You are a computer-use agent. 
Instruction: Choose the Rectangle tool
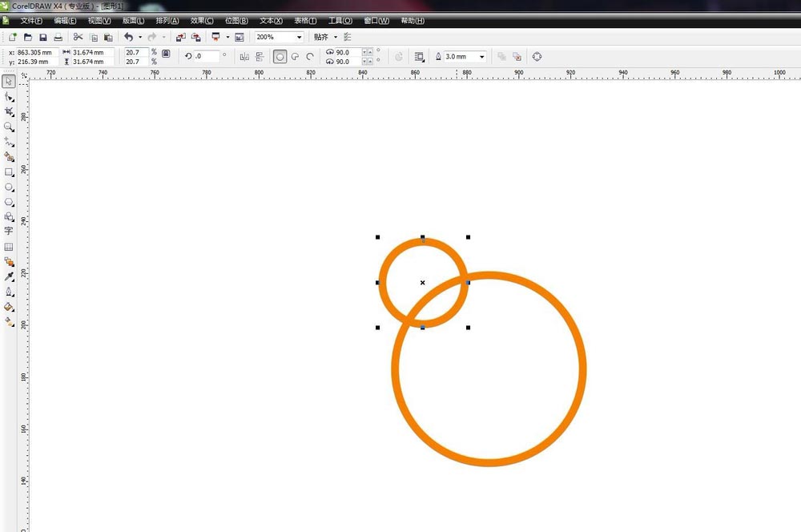9,171
